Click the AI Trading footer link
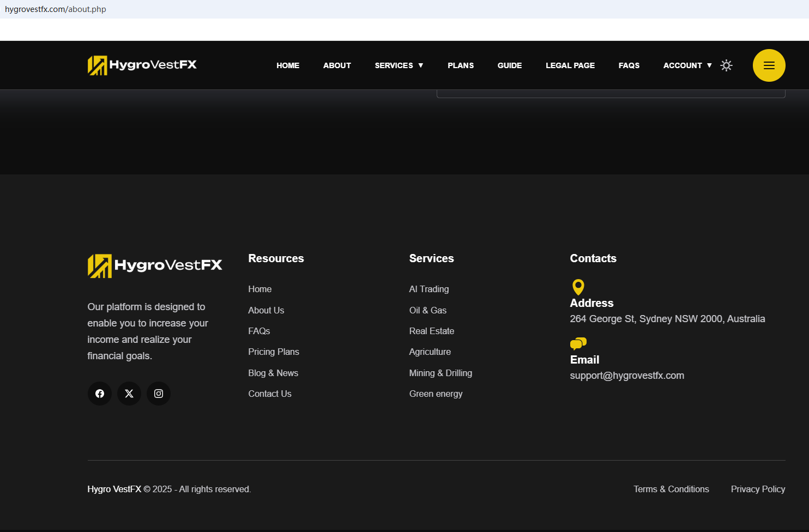The height and width of the screenshot is (532, 809). click(x=429, y=289)
